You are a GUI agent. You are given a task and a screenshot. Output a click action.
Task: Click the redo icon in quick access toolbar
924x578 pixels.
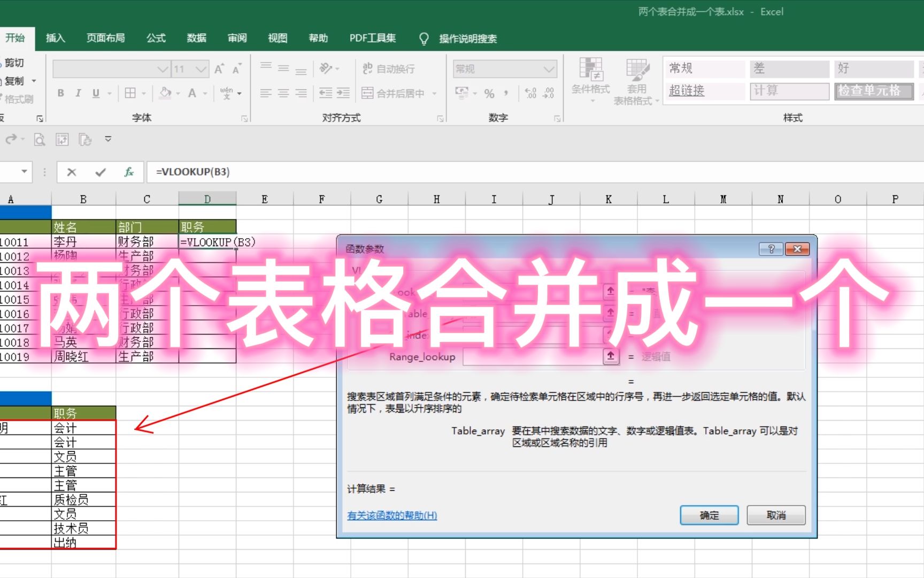coord(11,140)
